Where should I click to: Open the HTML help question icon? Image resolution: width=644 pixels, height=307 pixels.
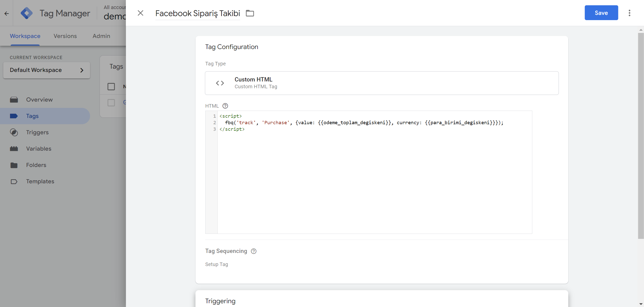(225, 106)
